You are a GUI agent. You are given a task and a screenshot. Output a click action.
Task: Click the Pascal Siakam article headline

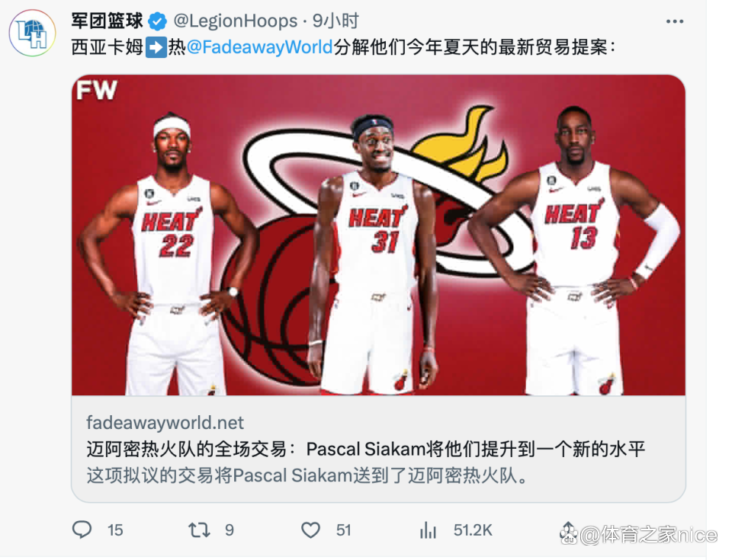click(365, 450)
